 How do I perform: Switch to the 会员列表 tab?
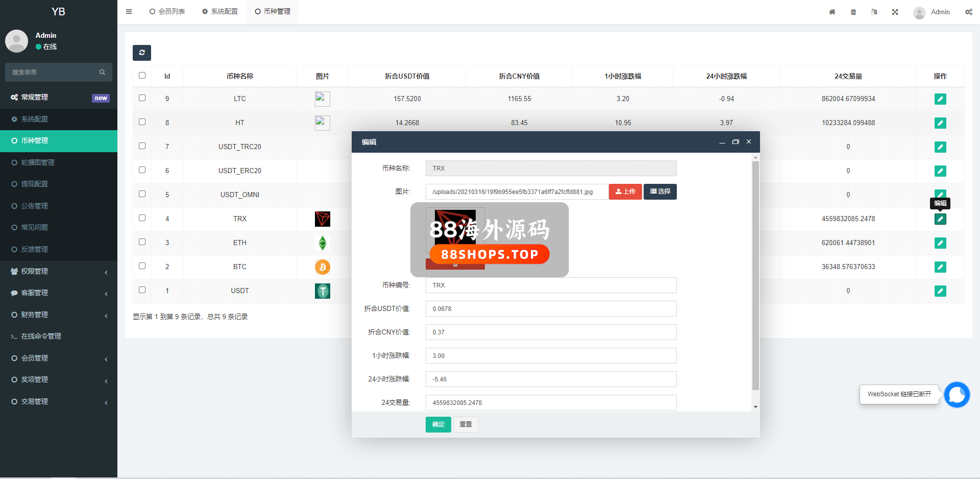click(x=167, y=11)
